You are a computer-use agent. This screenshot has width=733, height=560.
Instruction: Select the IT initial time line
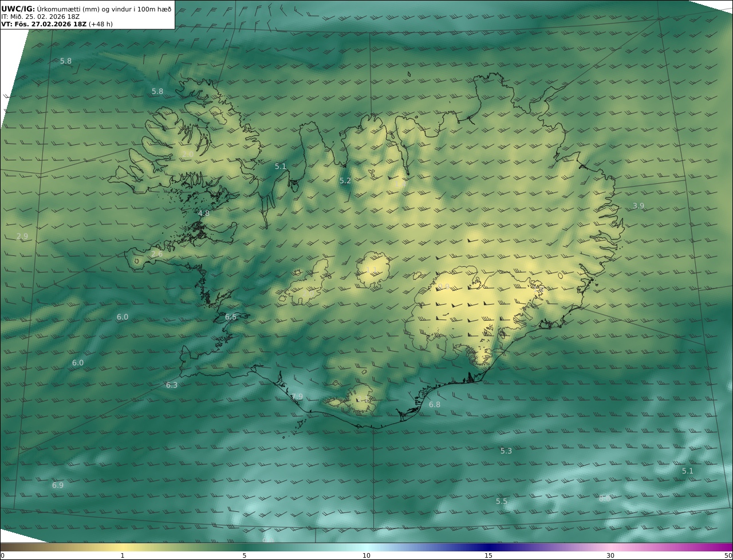pyautogui.click(x=40, y=17)
